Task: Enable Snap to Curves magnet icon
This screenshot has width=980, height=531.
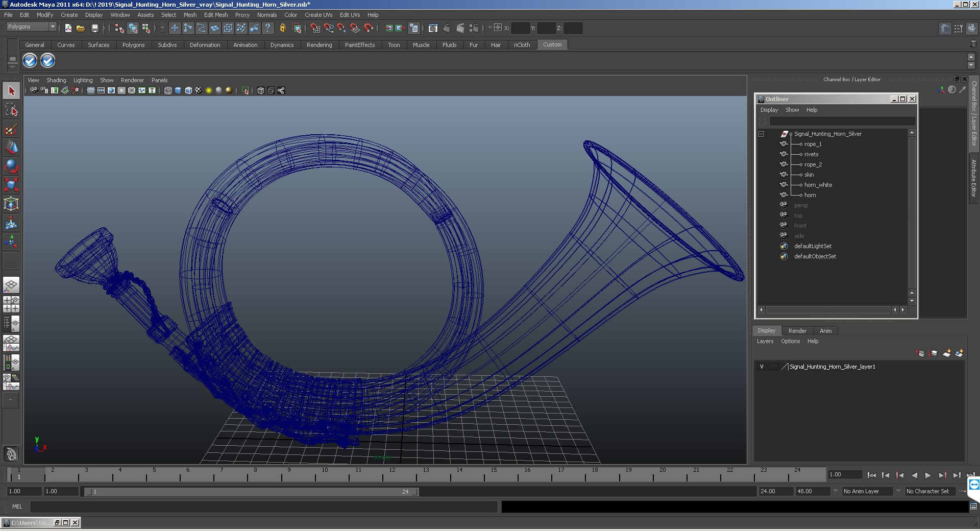Action: pos(328,28)
